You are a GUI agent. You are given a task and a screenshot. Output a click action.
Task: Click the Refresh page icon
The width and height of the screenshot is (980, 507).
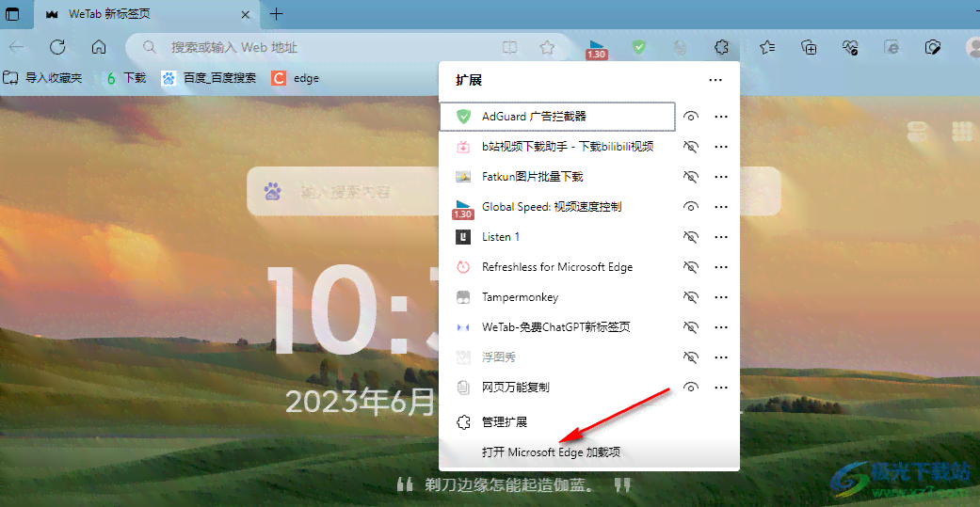pos(57,47)
